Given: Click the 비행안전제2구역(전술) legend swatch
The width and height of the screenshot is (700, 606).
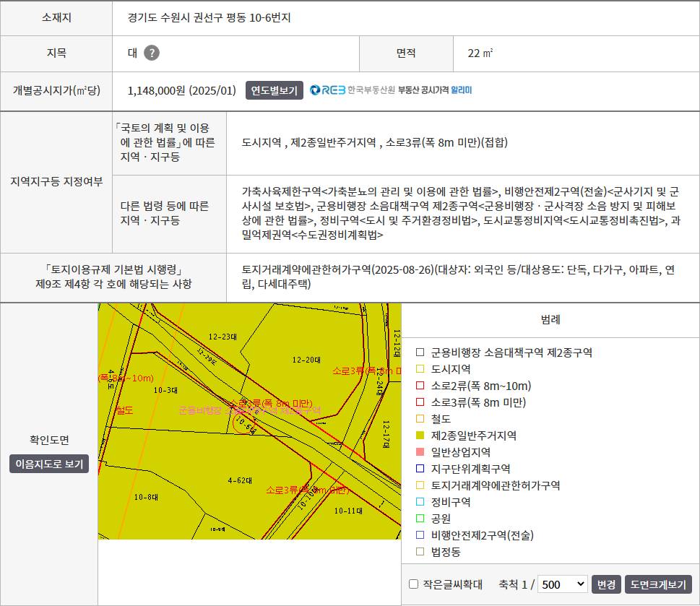Looking at the screenshot, I should pos(420,535).
